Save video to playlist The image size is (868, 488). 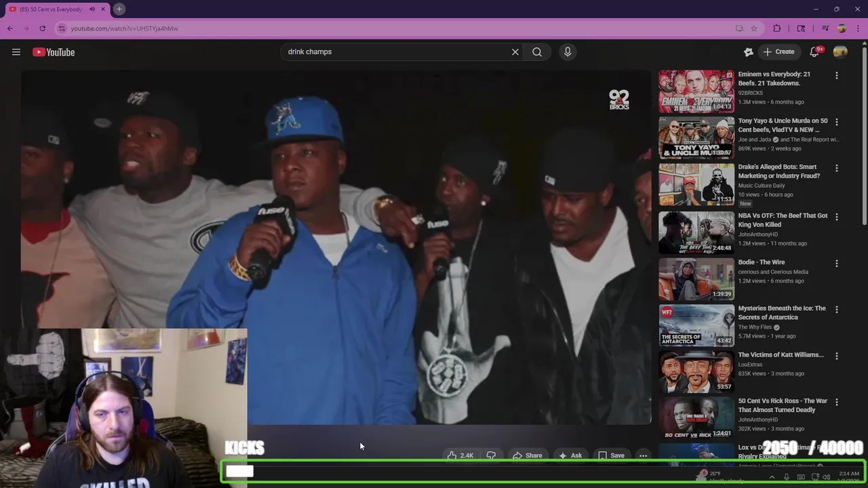pos(611,455)
